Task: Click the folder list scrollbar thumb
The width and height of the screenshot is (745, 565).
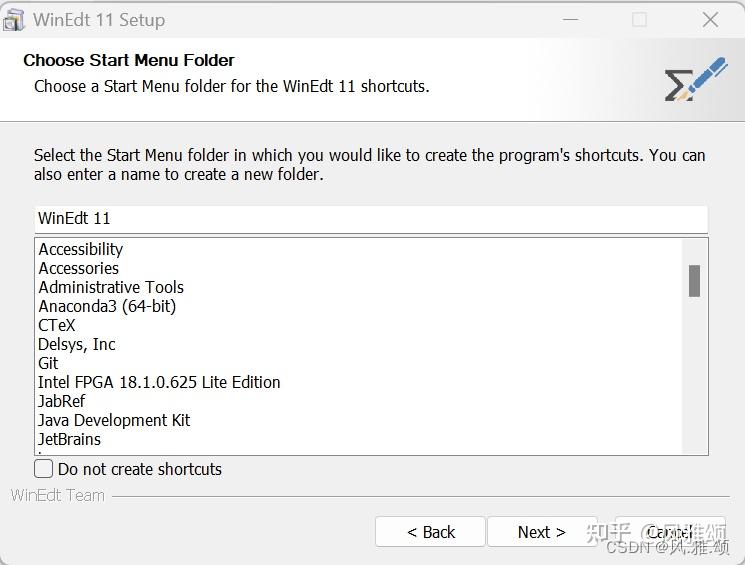Action: point(694,280)
